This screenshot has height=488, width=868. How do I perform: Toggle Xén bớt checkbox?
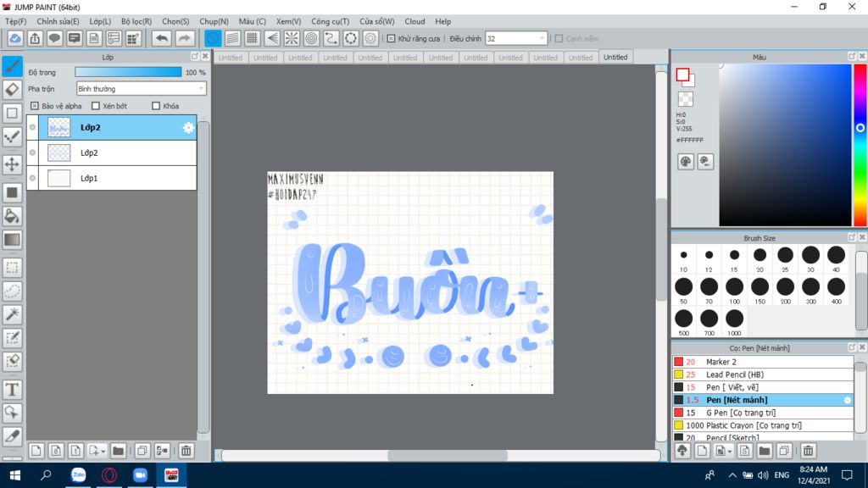(96, 106)
